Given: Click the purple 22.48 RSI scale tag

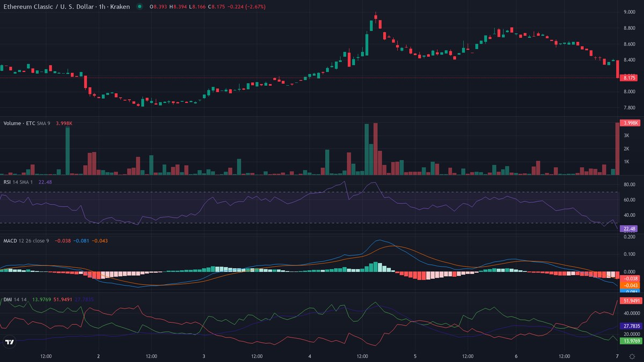Looking at the screenshot, I should click(x=628, y=228).
